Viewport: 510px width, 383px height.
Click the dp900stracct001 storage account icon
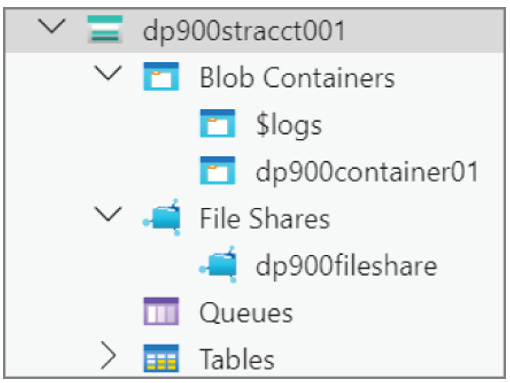click(x=105, y=29)
